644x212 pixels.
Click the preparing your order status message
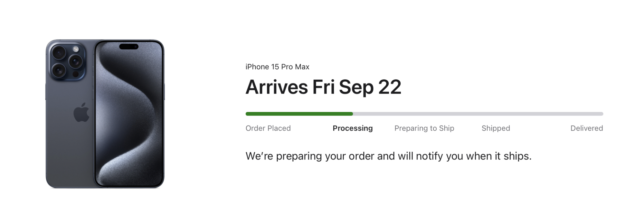(x=388, y=156)
